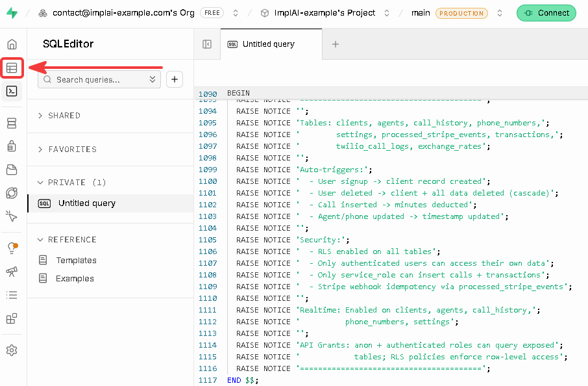Click the 'Security:' code line
Image resolution: width=588 pixels, height=386 pixels.
point(293,240)
